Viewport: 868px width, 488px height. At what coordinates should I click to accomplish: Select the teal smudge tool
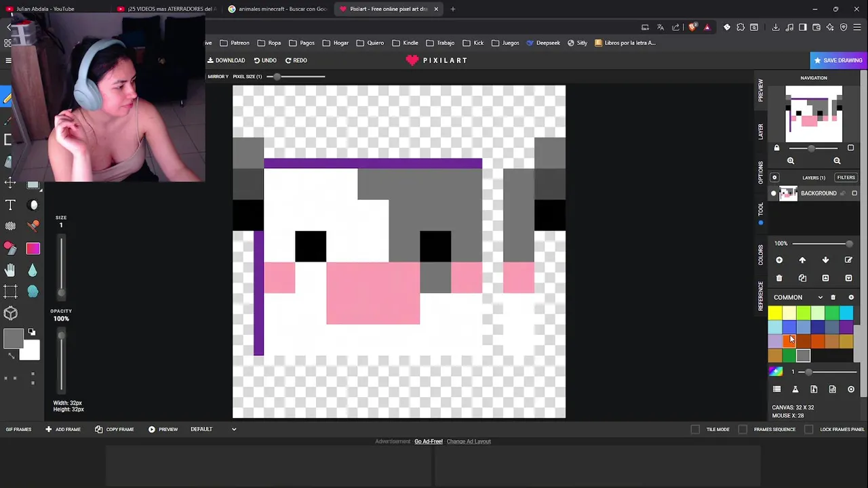pyautogui.click(x=33, y=291)
